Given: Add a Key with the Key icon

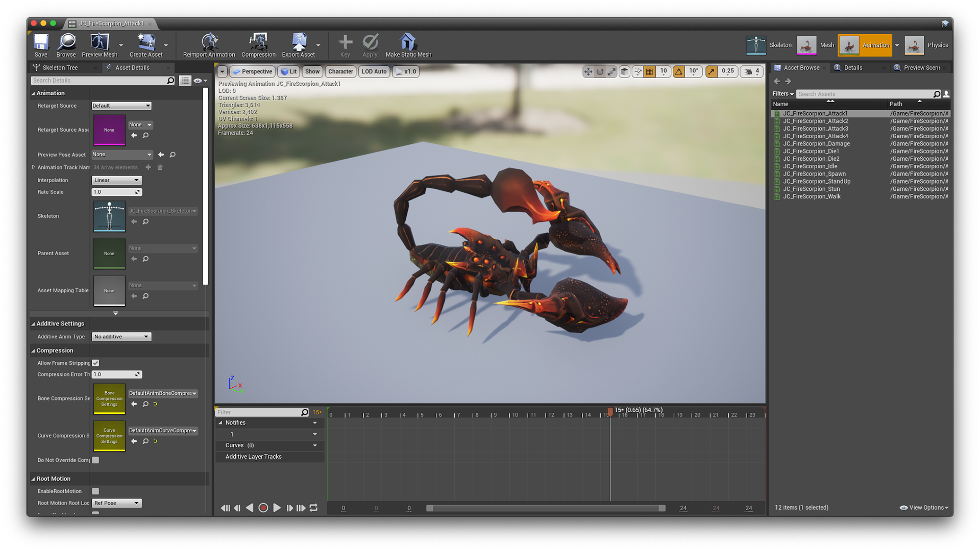Looking at the screenshot, I should tap(345, 43).
